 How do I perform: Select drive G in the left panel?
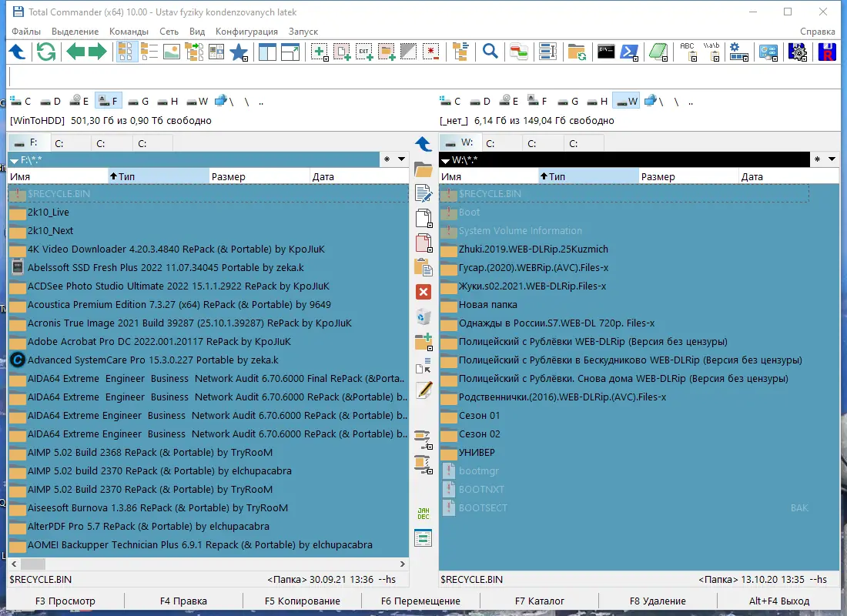[x=139, y=101]
